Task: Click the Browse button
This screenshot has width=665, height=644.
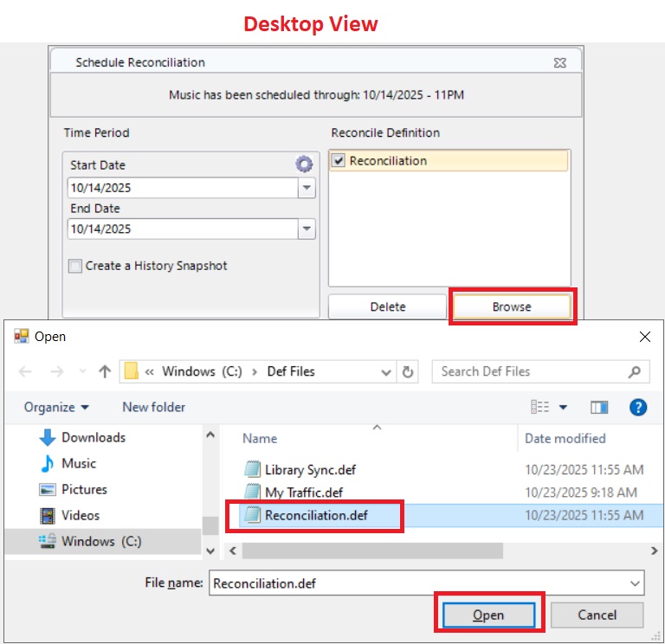Action: pyautogui.click(x=512, y=306)
